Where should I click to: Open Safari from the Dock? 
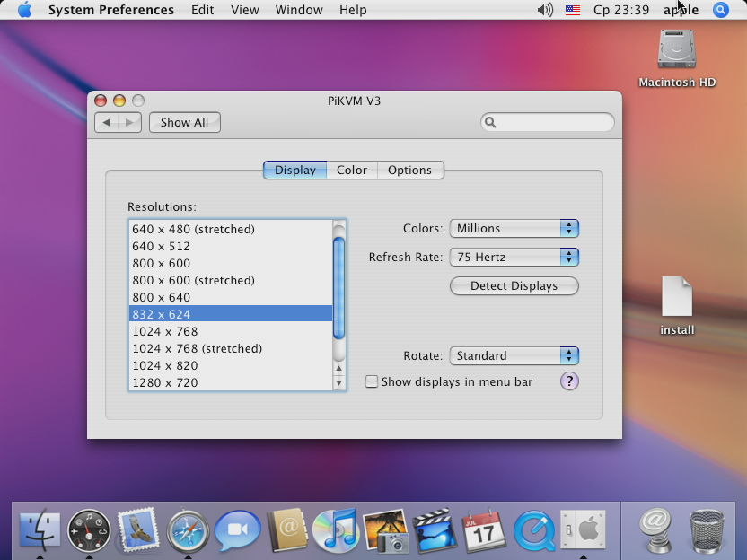[x=188, y=531]
